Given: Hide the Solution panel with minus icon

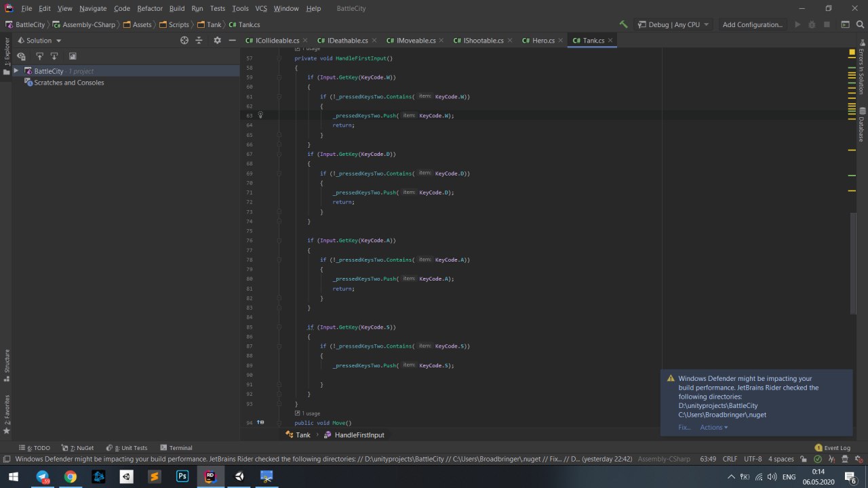Looking at the screenshot, I should tap(232, 40).
